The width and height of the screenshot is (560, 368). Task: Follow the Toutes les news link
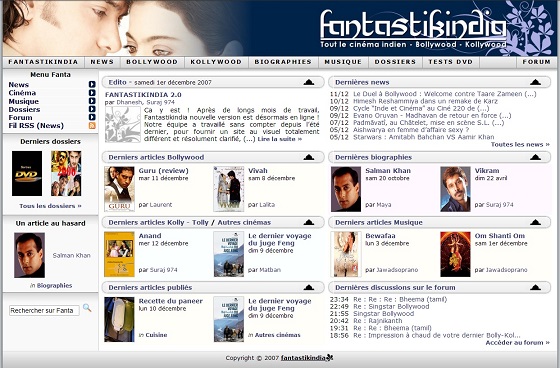coord(520,144)
